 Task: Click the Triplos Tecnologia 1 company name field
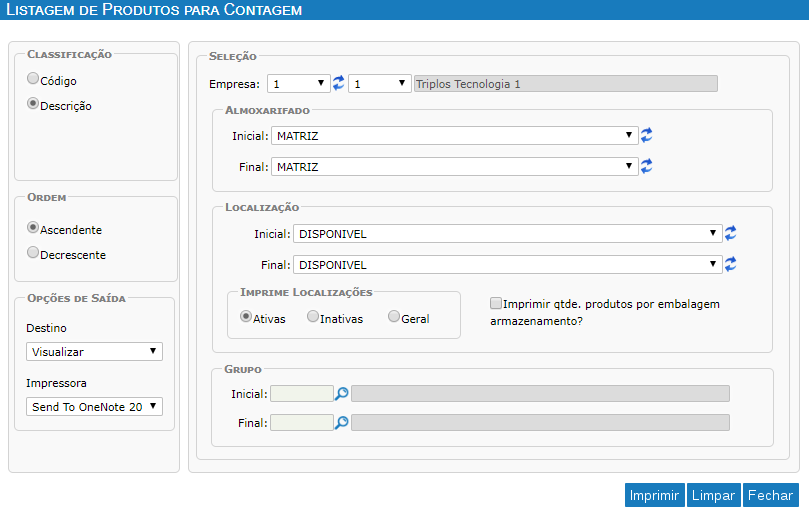(x=565, y=84)
